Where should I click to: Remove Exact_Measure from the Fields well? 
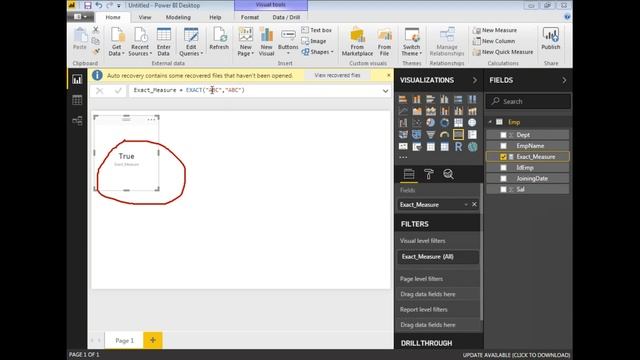click(474, 204)
